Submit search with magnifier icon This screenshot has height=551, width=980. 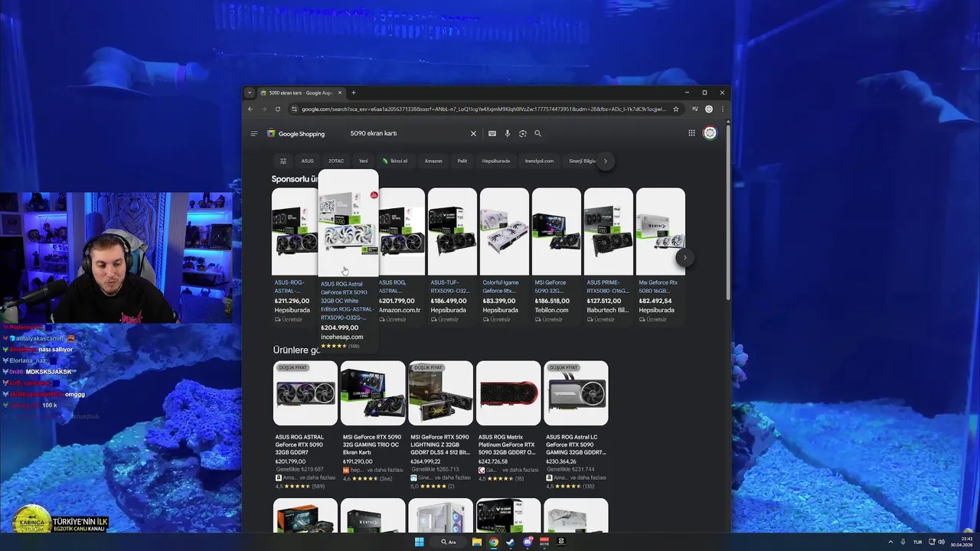537,133
